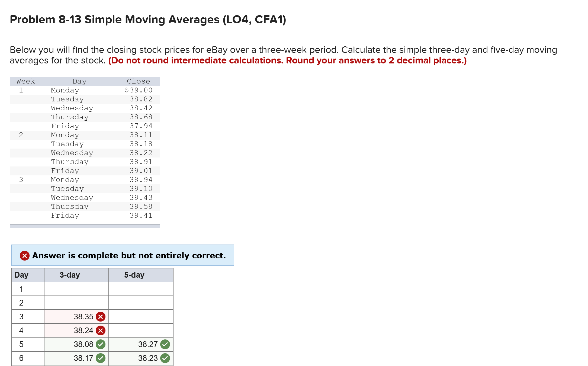Click the green checkmark next to 38.08

coord(100,344)
